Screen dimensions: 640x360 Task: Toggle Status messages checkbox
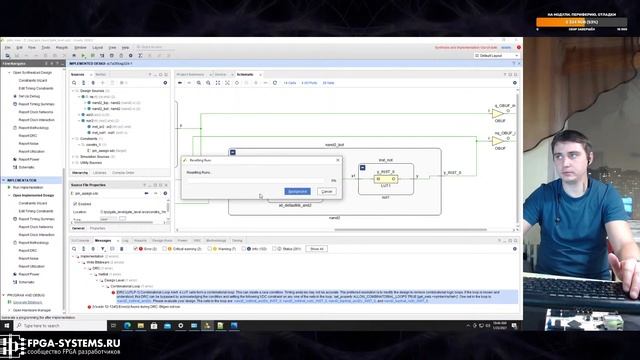(274, 249)
